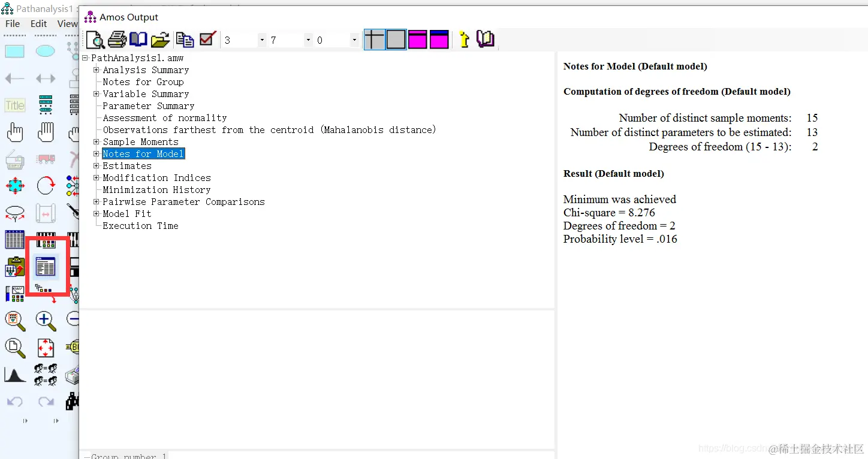Click the open folder icon in output toolbar
The width and height of the screenshot is (868, 459).
tap(160, 40)
